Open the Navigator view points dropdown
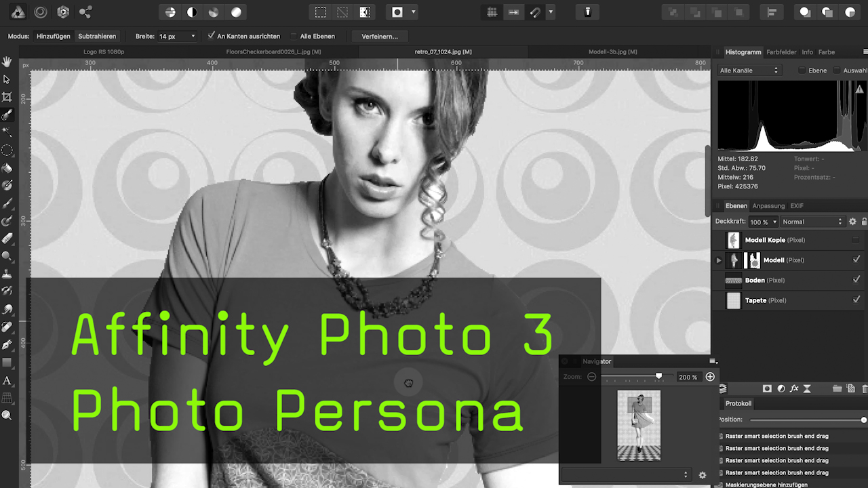The width and height of the screenshot is (868, 488). pyautogui.click(x=625, y=475)
